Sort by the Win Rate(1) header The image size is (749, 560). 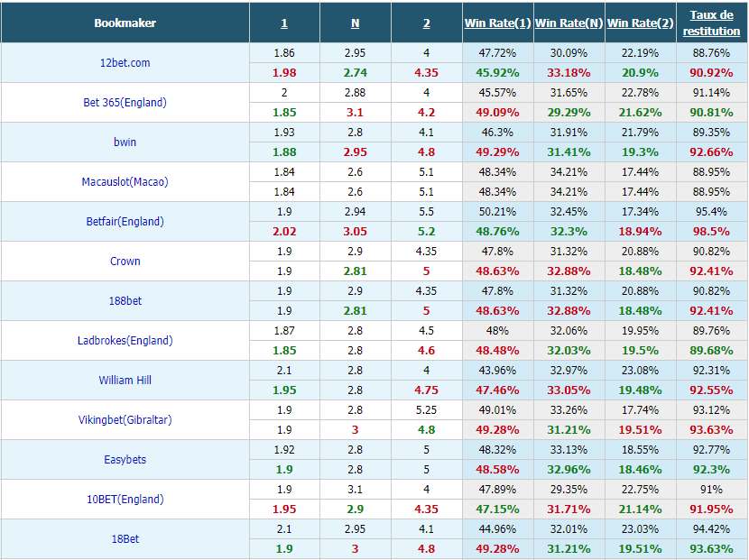tap(497, 23)
